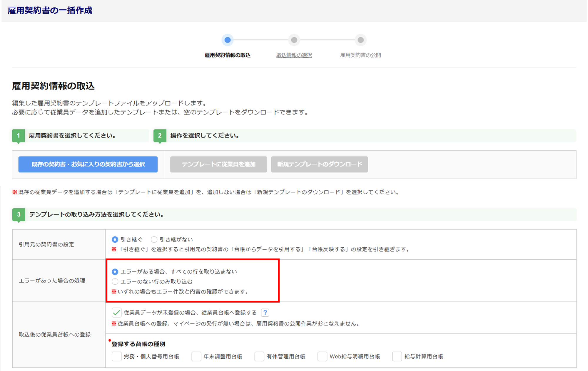
Task: Check Web給与明細用台帳 option
Action: (x=322, y=356)
